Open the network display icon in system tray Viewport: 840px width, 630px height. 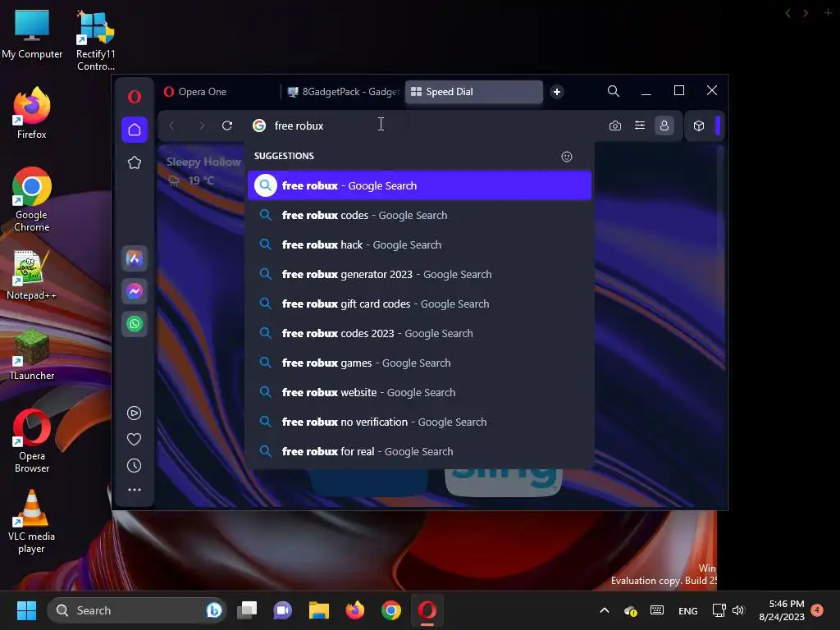(719, 610)
